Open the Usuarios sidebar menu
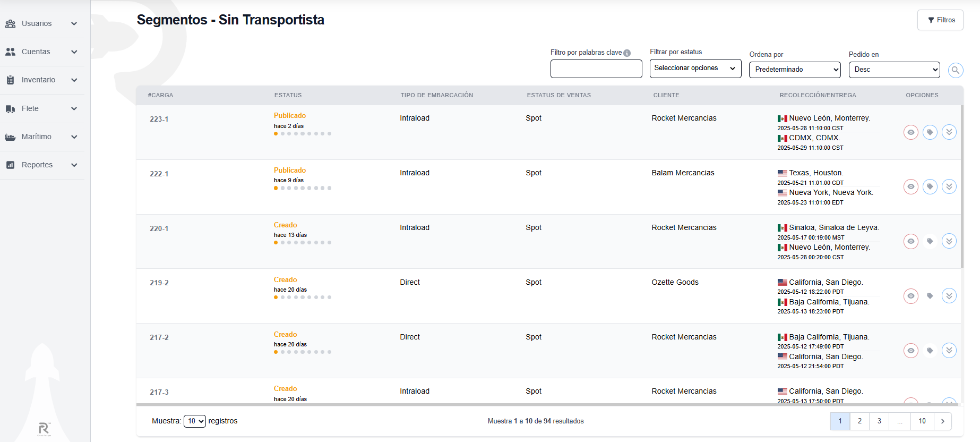Viewport: 980px width, 442px height. point(42,24)
